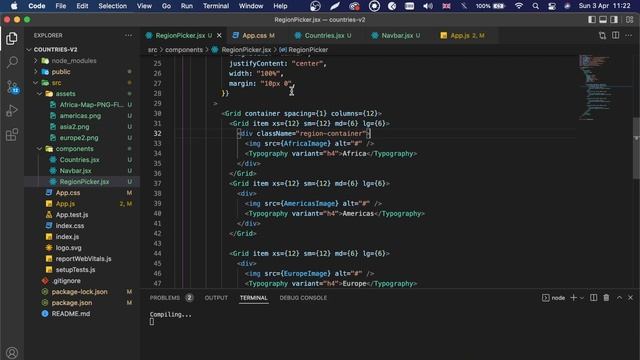640x360 pixels.
Task: Open the Search view in activity bar
Action: [x=12, y=62]
